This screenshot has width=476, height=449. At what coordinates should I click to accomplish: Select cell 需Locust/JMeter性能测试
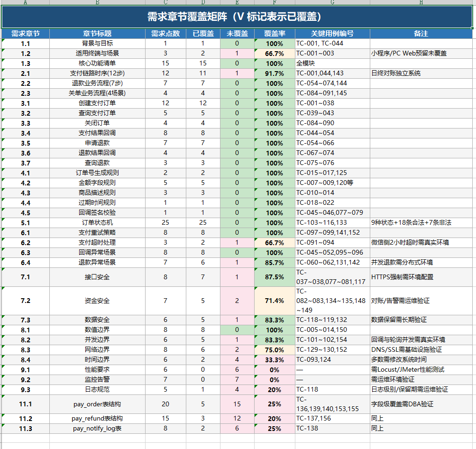[421, 370]
